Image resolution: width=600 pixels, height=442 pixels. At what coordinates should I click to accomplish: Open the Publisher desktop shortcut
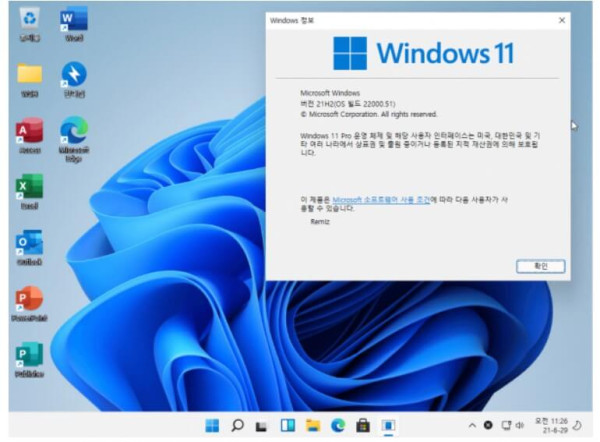click(x=29, y=360)
